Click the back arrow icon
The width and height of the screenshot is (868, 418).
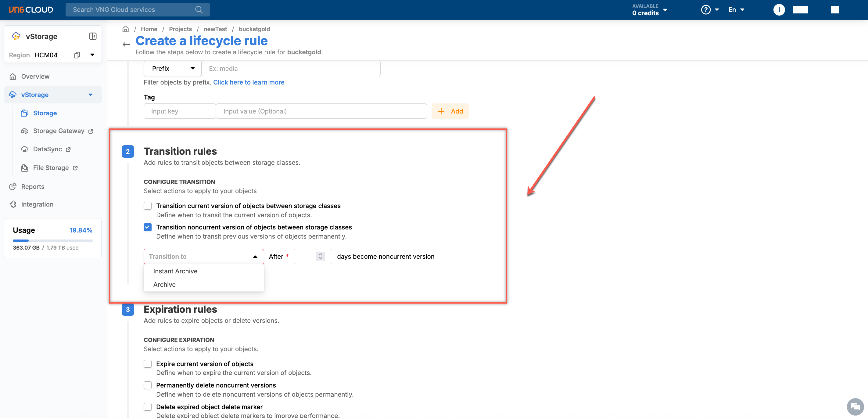tap(126, 44)
